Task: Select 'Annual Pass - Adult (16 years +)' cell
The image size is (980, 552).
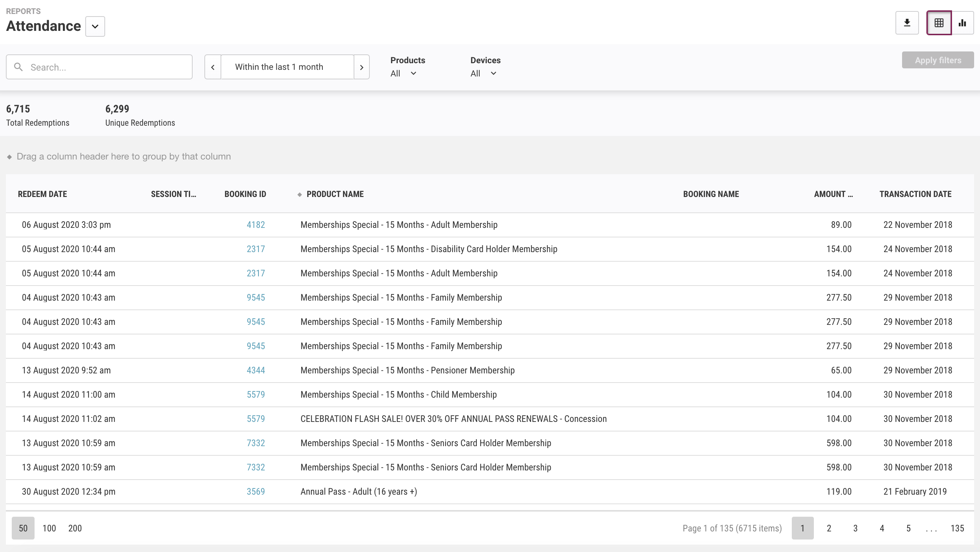Action: (359, 491)
